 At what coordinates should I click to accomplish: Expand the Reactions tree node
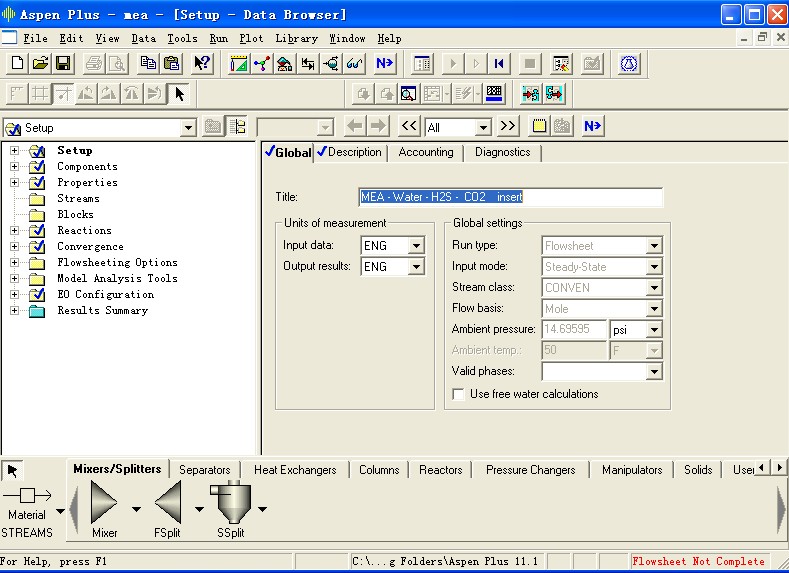pyautogui.click(x=15, y=231)
